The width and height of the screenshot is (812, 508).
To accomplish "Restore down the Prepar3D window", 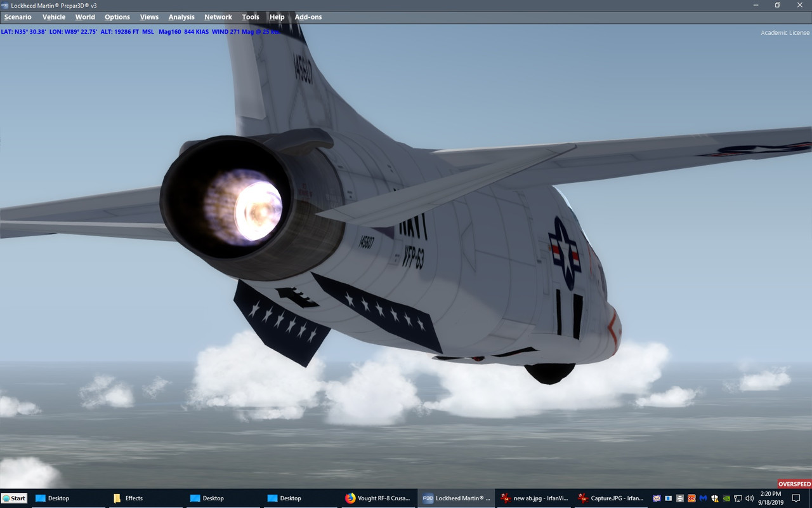I will tap(778, 5).
